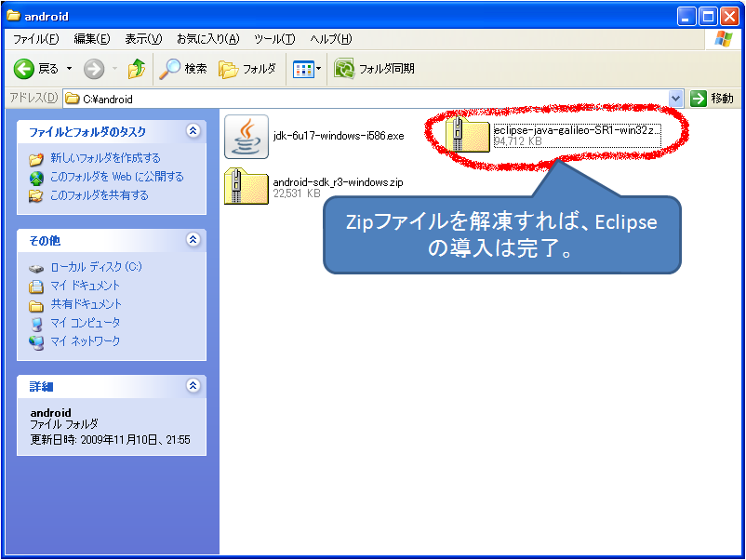Image resolution: width=746 pixels, height=560 pixels.
Task: Click the My Documents icon
Action: click(x=36, y=287)
